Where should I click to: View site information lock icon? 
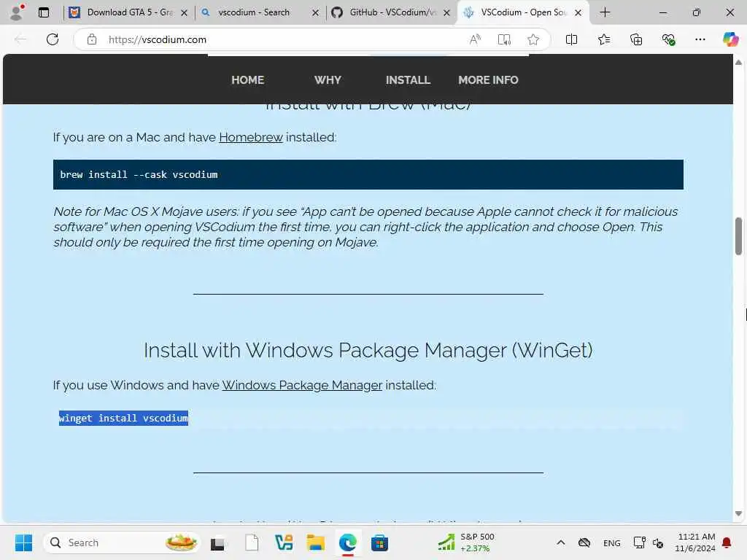pyautogui.click(x=91, y=39)
